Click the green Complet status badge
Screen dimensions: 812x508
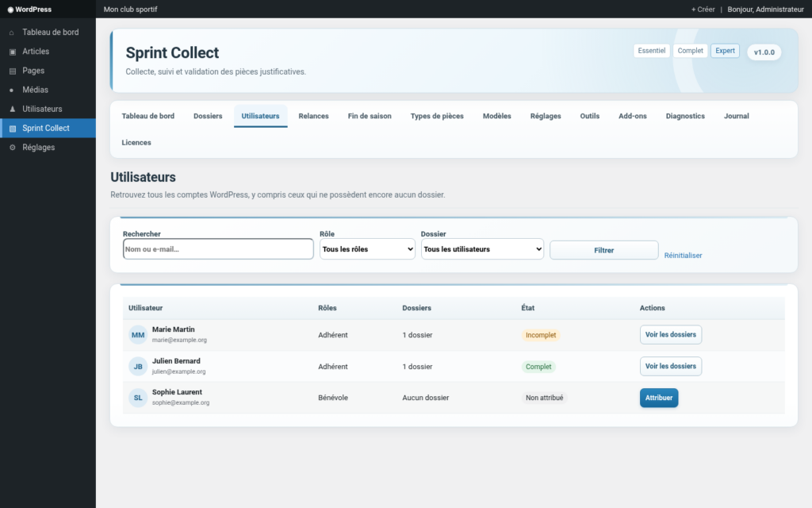pos(538,367)
